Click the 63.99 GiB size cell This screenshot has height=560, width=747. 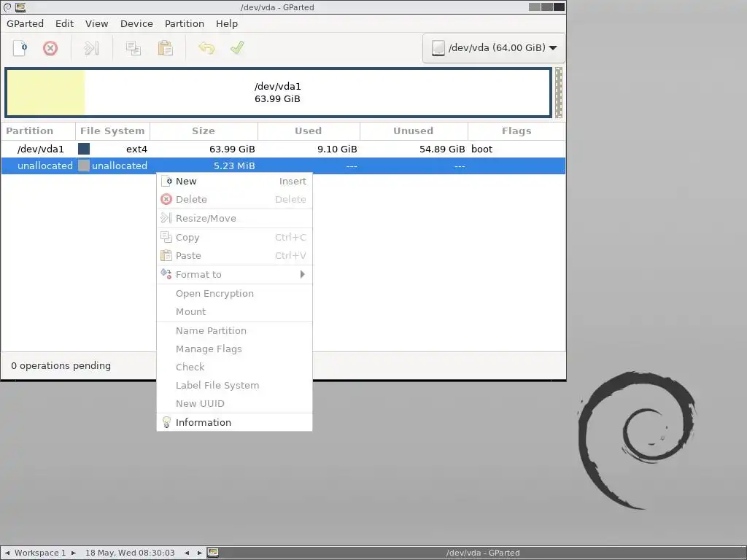coord(232,149)
